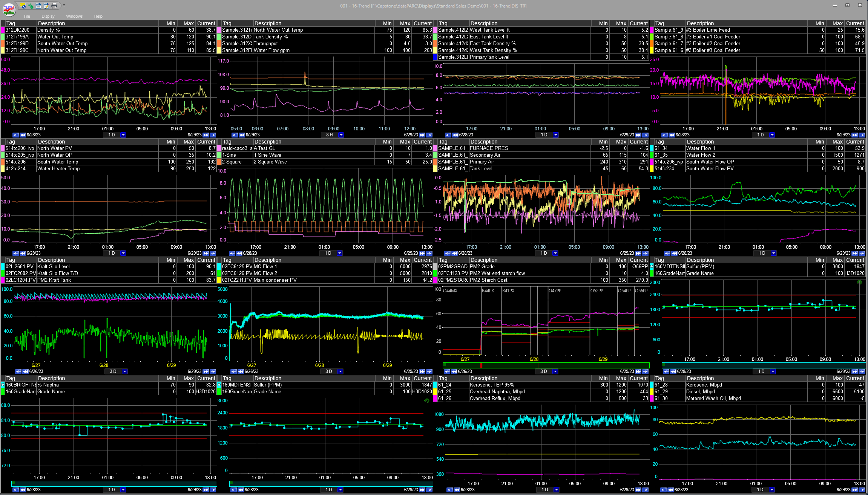Screen dimensions: 868x495
Task: Step forward arrow on Water Flow 1 trend
Action: (x=862, y=253)
